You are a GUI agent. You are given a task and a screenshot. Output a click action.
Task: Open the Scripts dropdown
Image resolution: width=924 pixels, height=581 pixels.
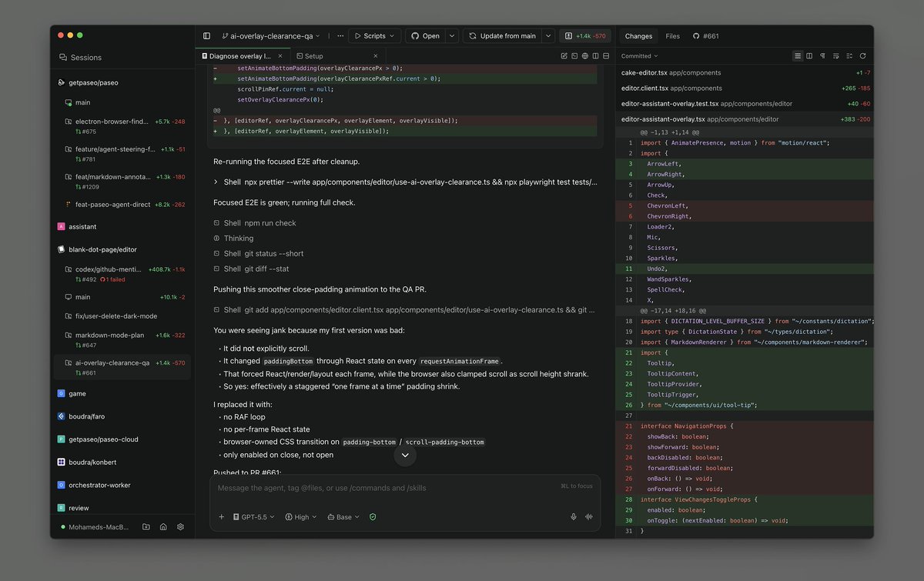(x=374, y=36)
